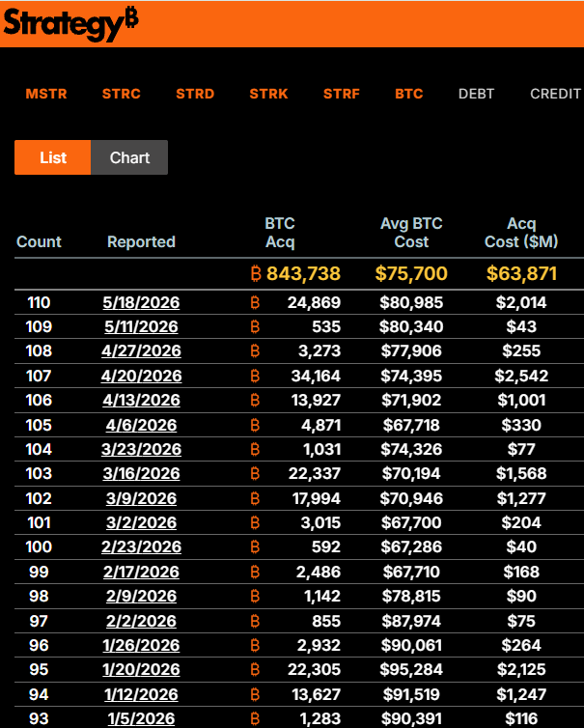584x728 pixels.
Task: Click the bitcoin symbol in row 100
Action: point(255,546)
